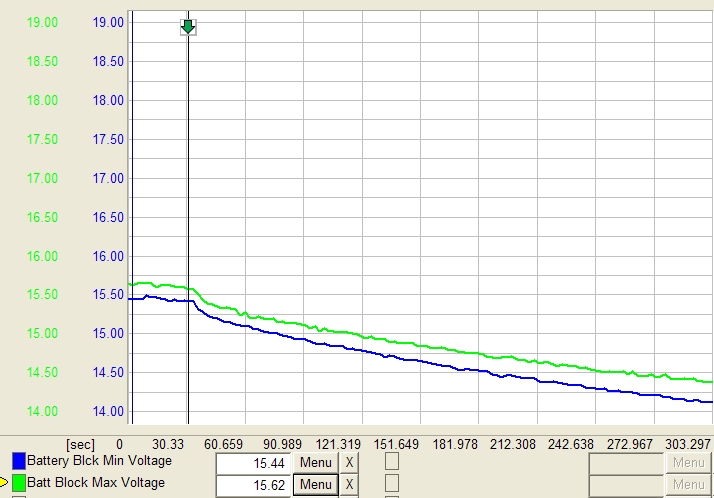Click the 15.44 value field

point(253,463)
